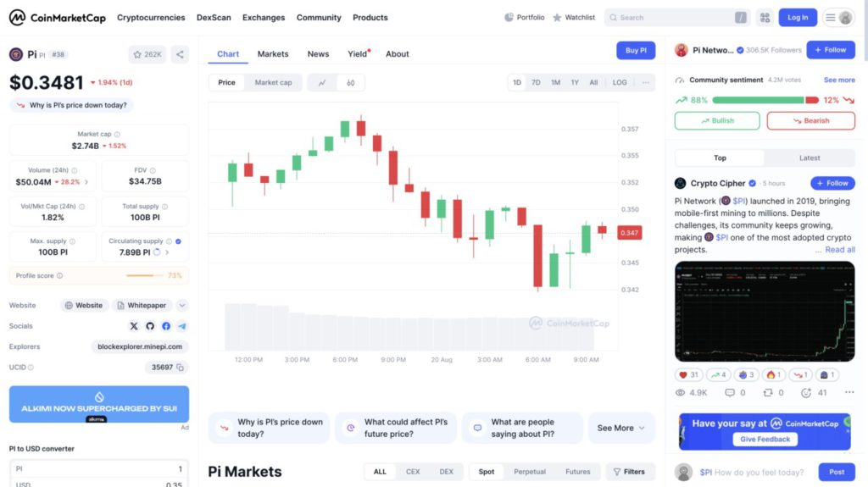Viewport: 868px width, 487px height.
Task: Open Pi's GitHub social link icon
Action: click(150, 326)
